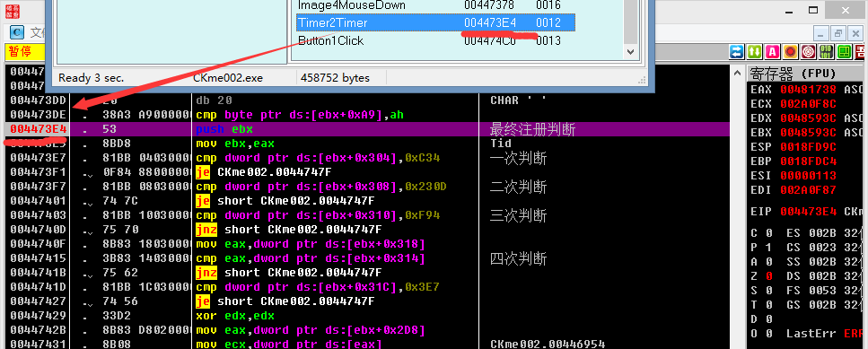
Task: Click comment '最终注册判断'
Action: [532, 129]
